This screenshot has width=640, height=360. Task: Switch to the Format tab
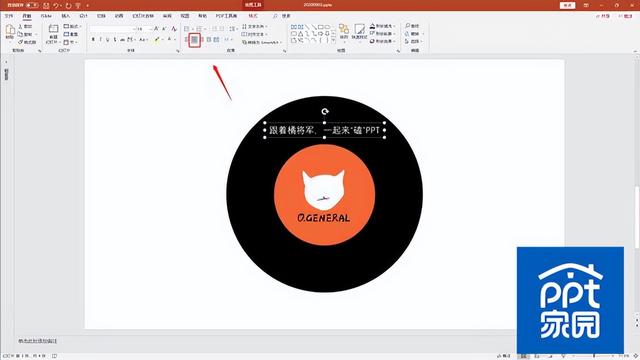tap(253, 16)
